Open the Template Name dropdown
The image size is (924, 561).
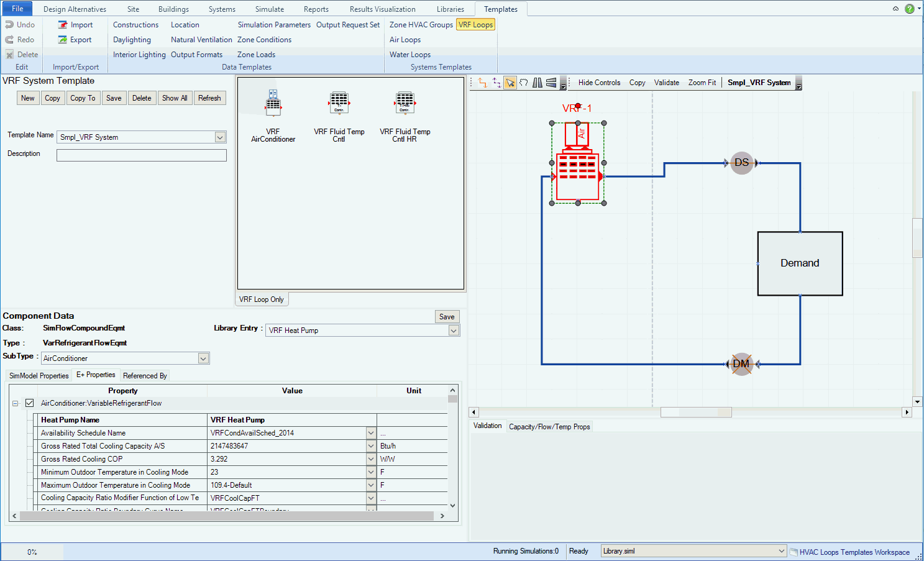pyautogui.click(x=220, y=137)
